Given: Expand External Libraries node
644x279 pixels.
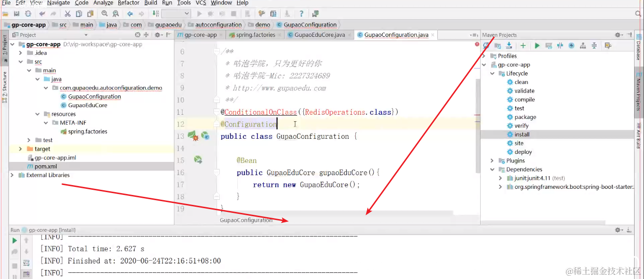Looking at the screenshot, I should click(x=12, y=175).
